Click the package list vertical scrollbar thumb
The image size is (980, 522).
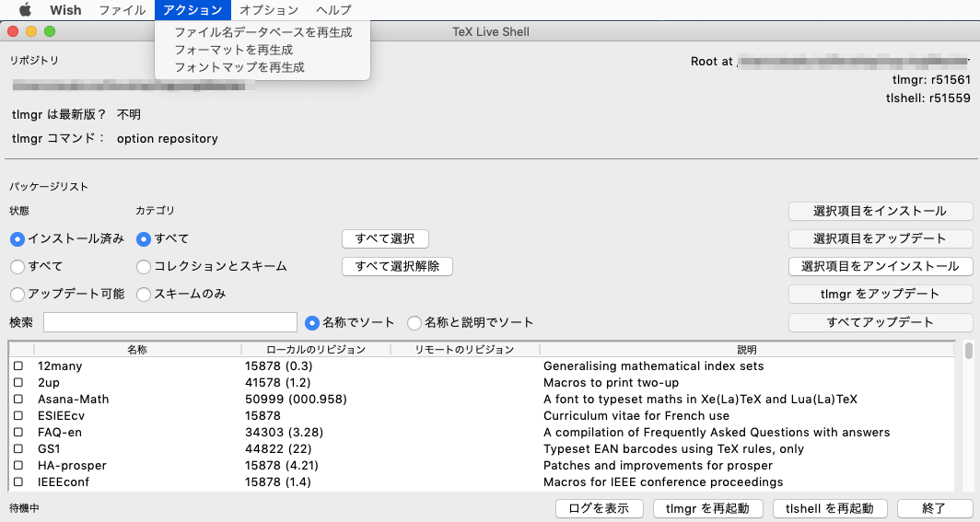click(x=969, y=350)
